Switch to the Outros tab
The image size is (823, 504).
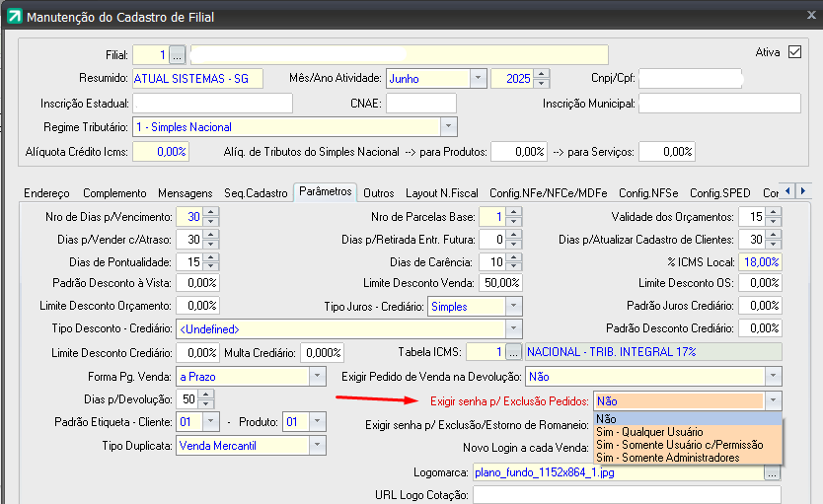pos(378,193)
